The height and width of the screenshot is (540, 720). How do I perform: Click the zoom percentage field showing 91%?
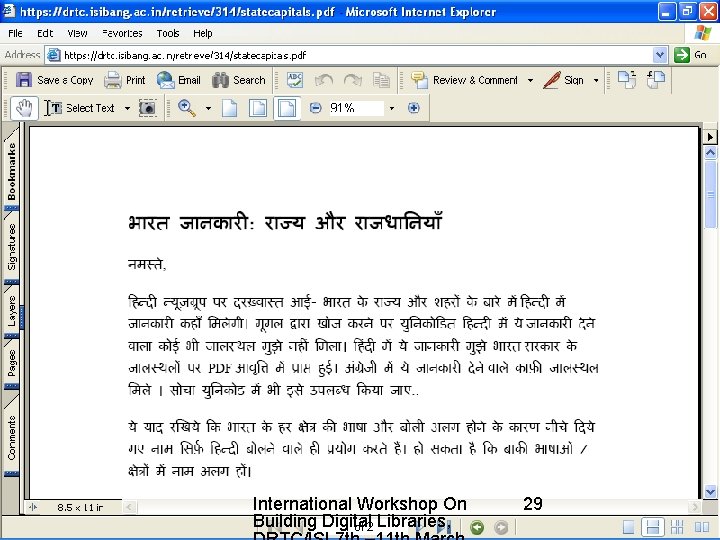pyautogui.click(x=356, y=108)
